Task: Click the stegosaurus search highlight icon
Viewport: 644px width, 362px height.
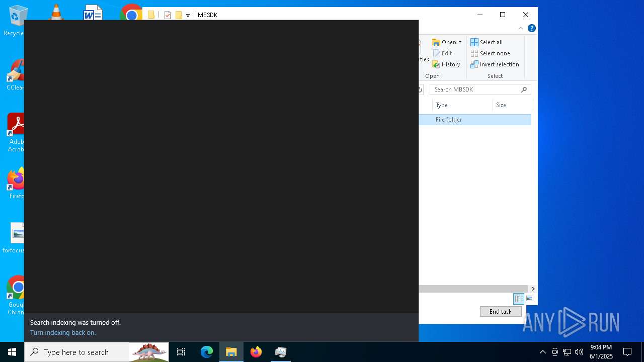Action: [x=149, y=352]
